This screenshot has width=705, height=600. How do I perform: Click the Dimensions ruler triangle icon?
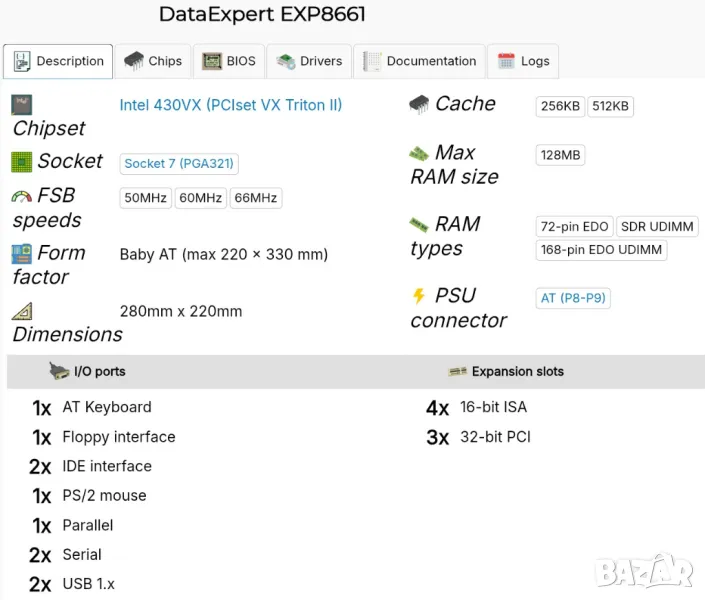coord(22,311)
